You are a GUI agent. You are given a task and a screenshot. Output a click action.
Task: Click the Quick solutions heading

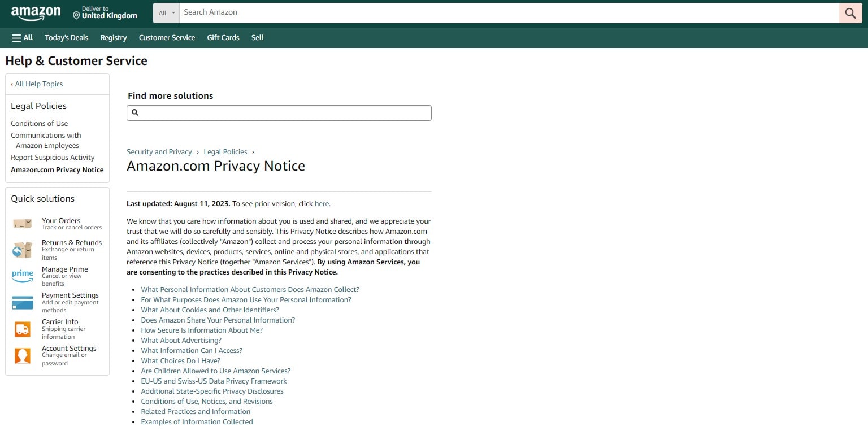42,199
